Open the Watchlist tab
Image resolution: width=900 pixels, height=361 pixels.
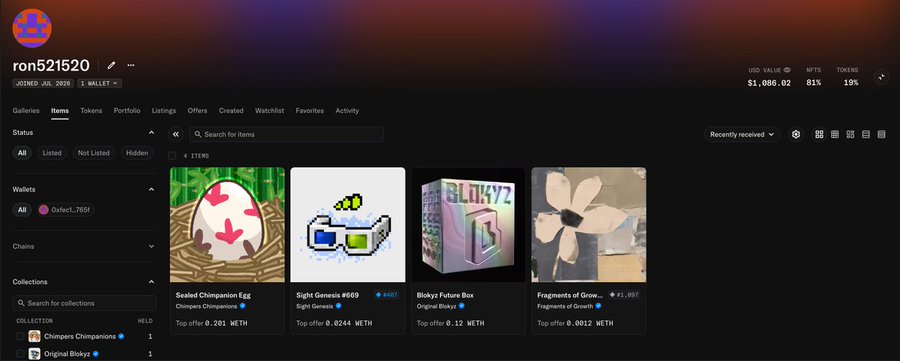(269, 111)
